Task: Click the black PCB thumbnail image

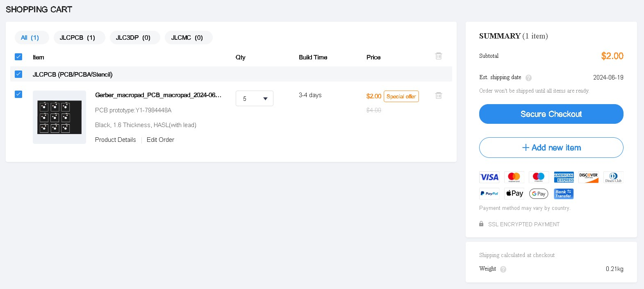Action: (59, 117)
